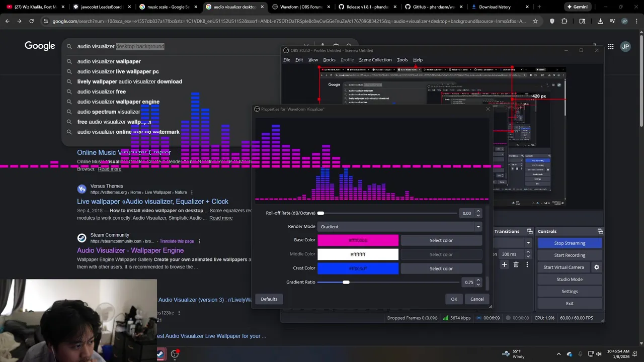Viewport: 644px width, 362px height.
Task: Open the volume icon in system tray
Action: pos(598,354)
